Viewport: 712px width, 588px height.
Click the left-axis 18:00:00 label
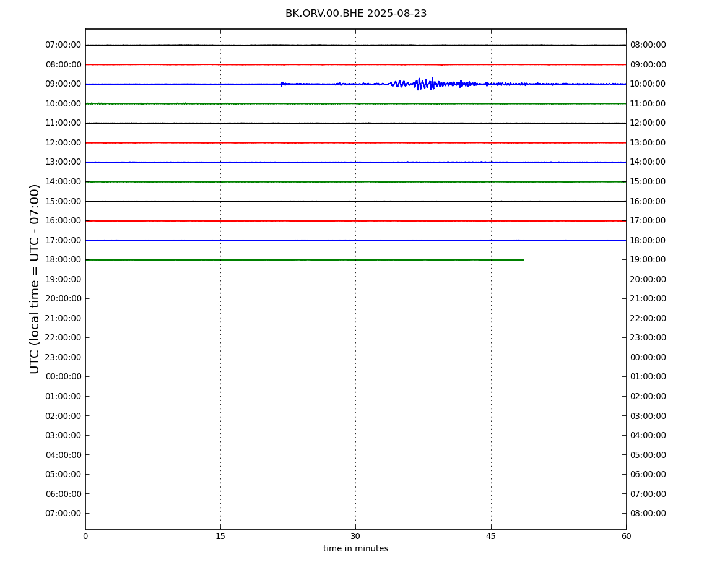(x=63, y=260)
